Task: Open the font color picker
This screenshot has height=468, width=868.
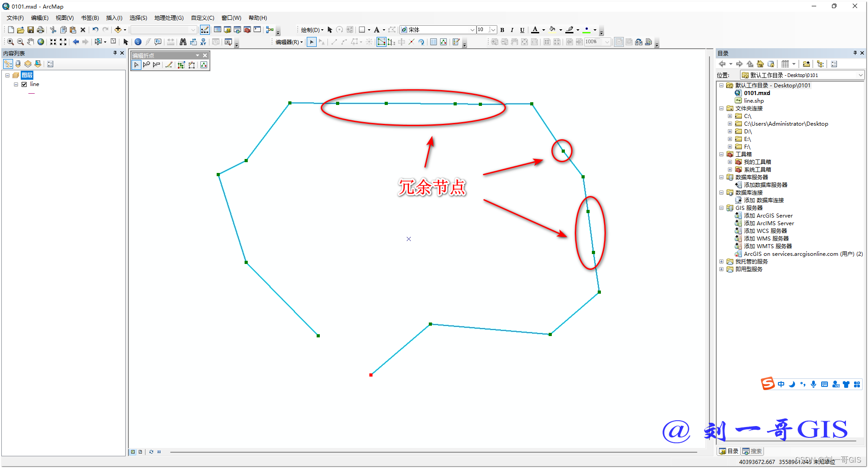Action: pyautogui.click(x=535, y=30)
